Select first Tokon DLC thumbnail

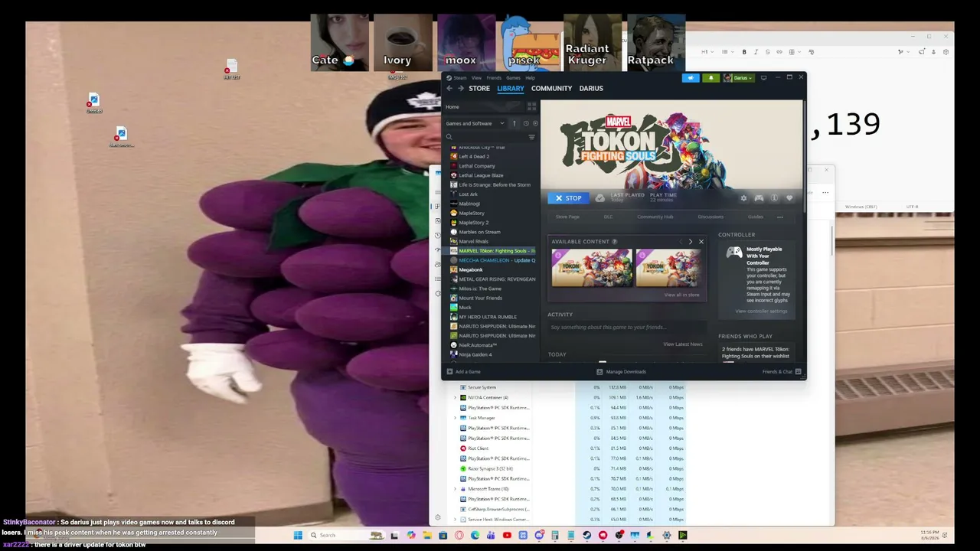(x=592, y=268)
